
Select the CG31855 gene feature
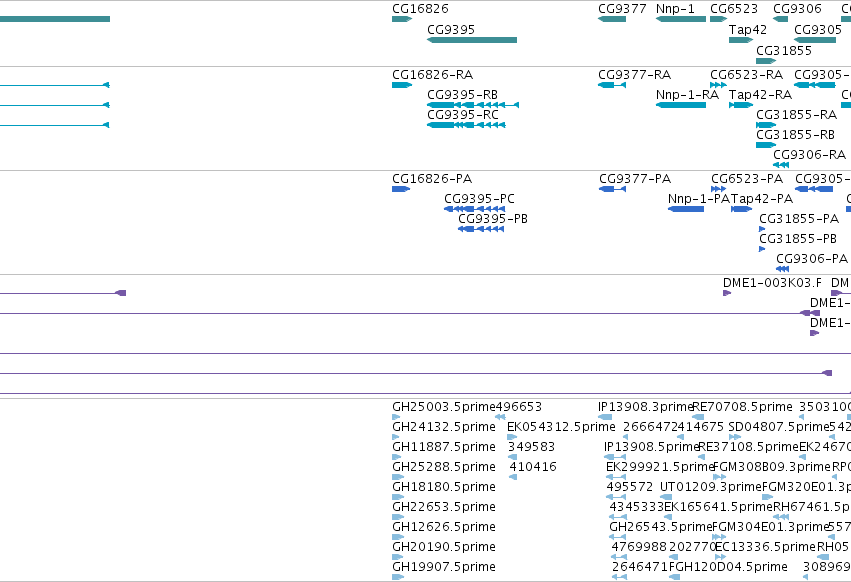tap(766, 61)
